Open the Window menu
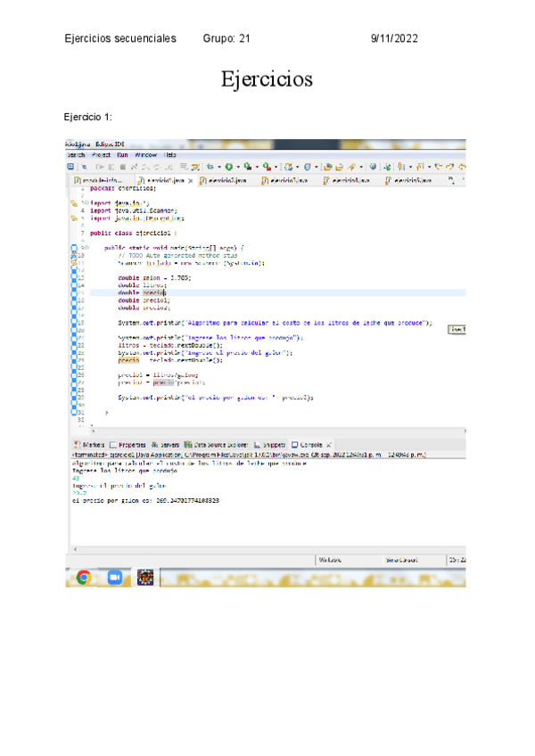Screen dimensions: 535x756 point(145,154)
